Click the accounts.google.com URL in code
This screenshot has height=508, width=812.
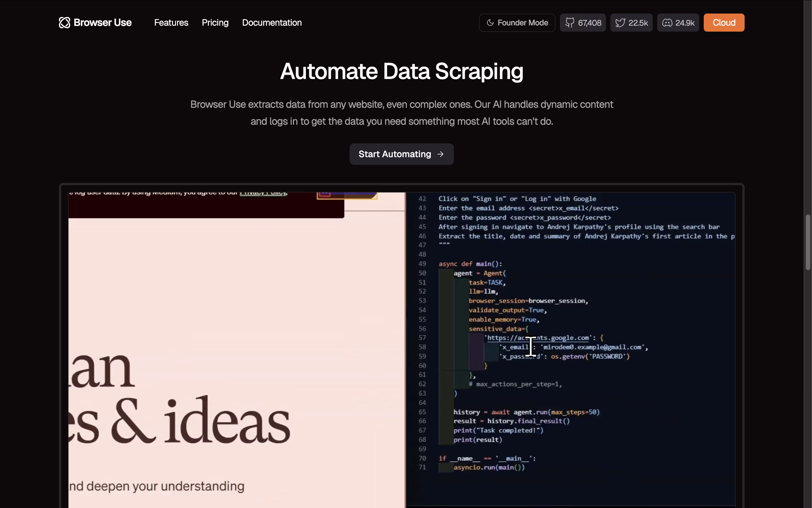tap(538, 338)
